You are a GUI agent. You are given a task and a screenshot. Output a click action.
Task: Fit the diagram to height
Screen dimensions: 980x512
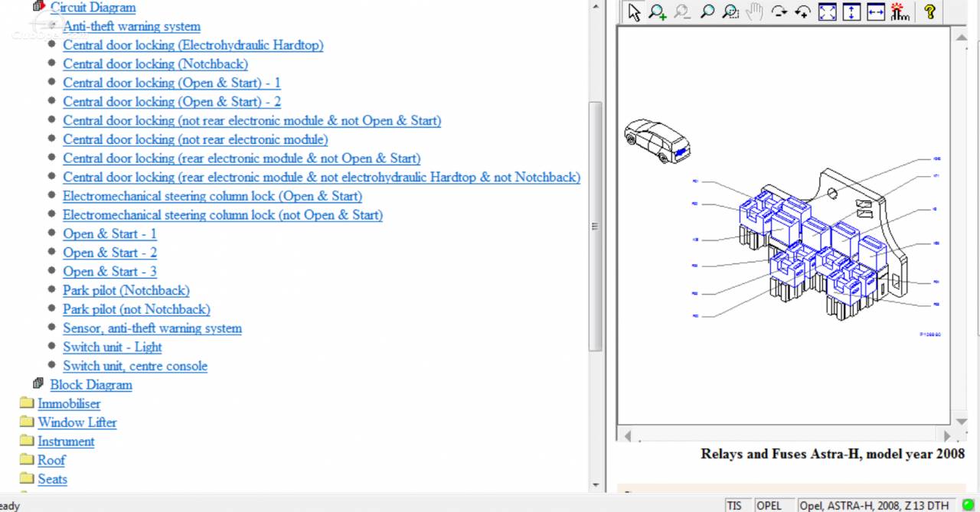point(851,12)
